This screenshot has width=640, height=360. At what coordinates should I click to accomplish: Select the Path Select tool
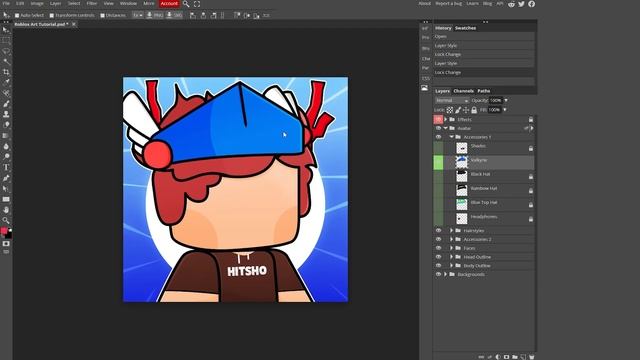(6, 189)
